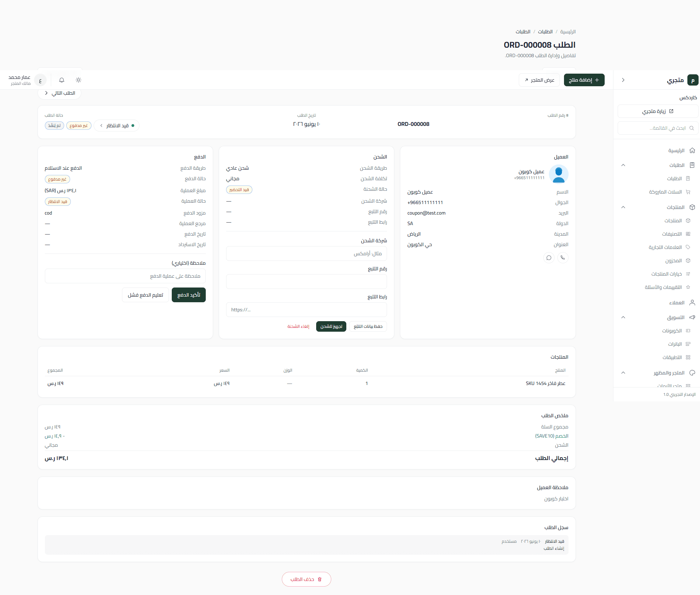This screenshot has height=595, width=700.
Task: Click عرض المتجر button
Action: coord(539,80)
